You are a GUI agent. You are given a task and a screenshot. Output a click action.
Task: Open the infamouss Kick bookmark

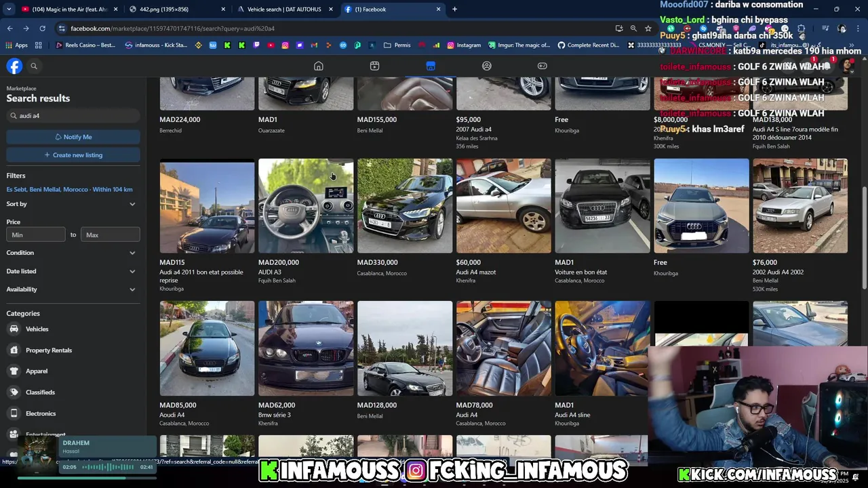[156, 45]
